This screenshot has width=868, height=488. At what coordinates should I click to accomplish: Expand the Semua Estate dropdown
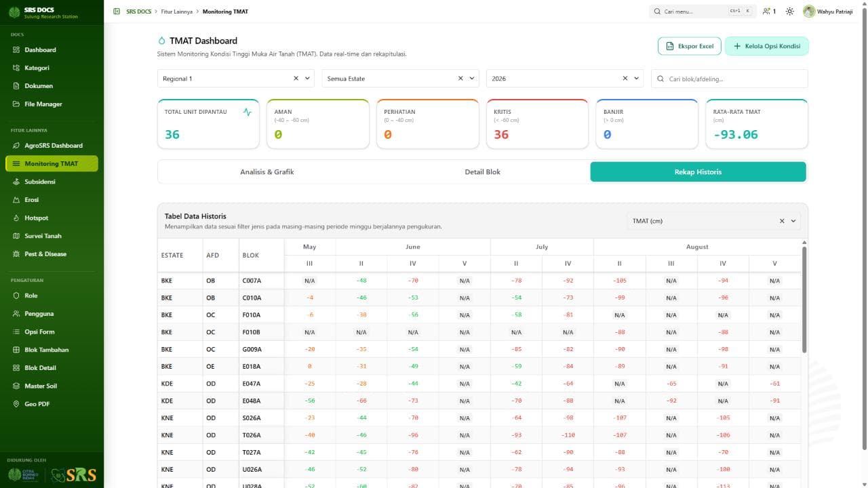[x=471, y=79]
